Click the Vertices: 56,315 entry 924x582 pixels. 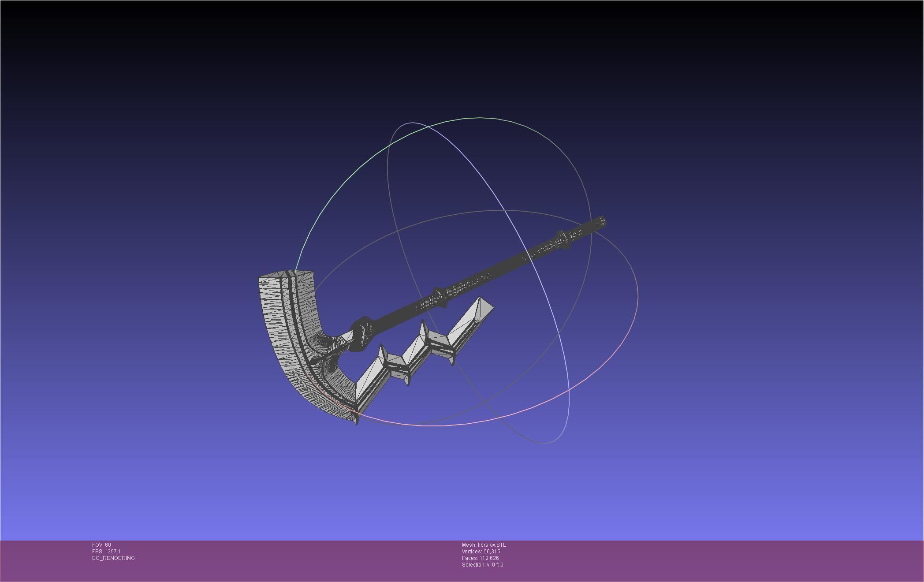(481, 552)
